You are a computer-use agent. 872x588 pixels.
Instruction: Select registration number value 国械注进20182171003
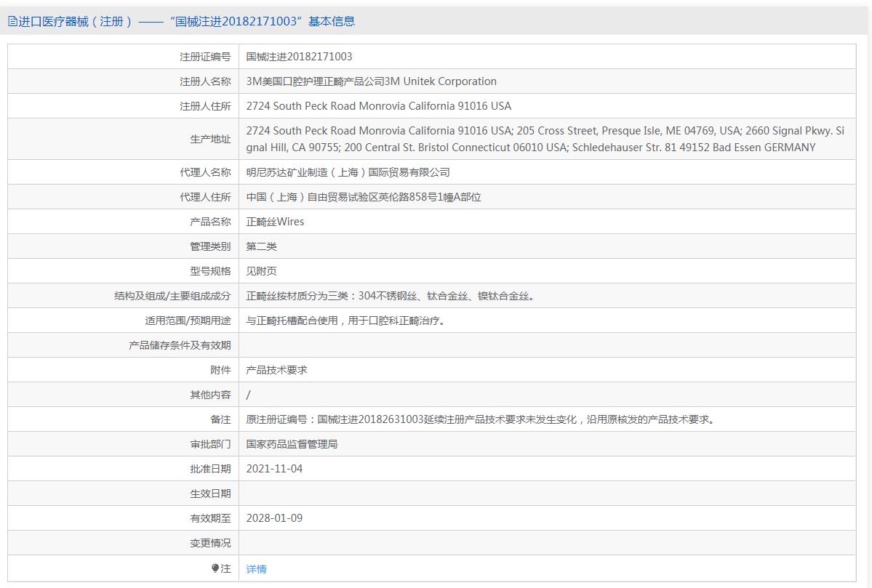tap(299, 57)
